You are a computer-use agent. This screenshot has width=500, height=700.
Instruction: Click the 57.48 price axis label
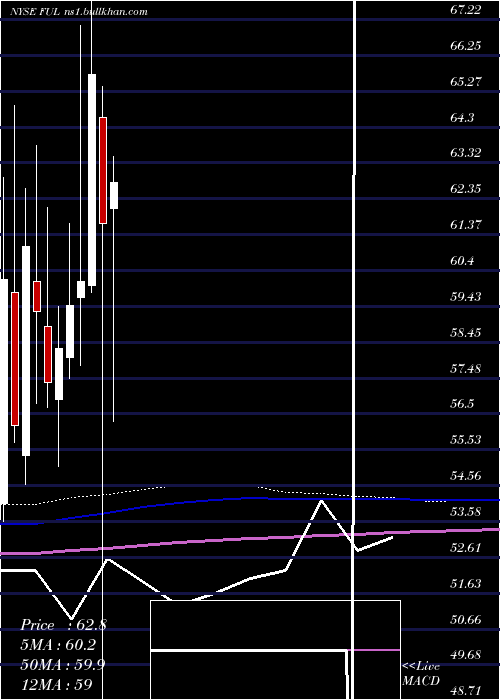466,368
